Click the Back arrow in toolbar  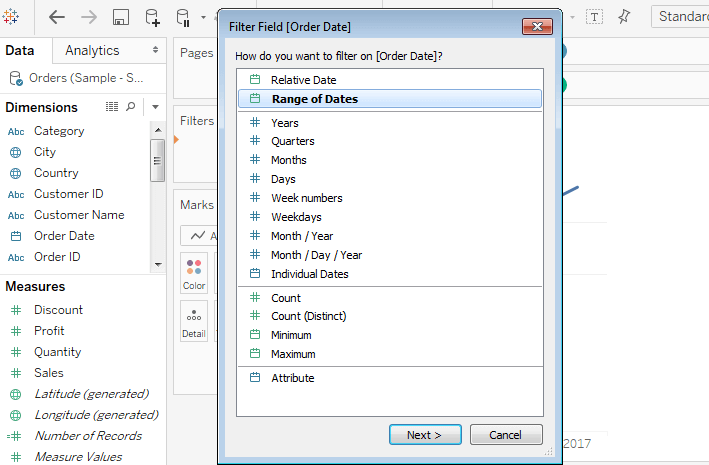(57, 18)
